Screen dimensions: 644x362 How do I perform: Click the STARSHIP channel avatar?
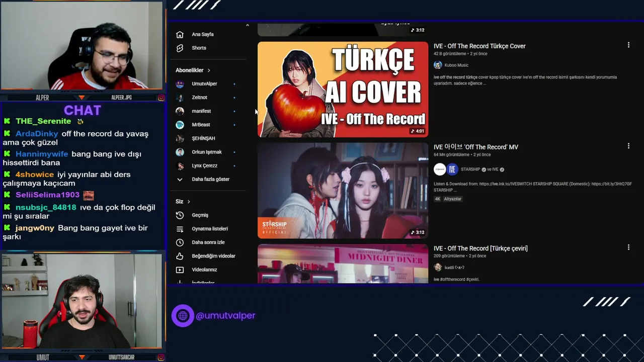point(440,169)
